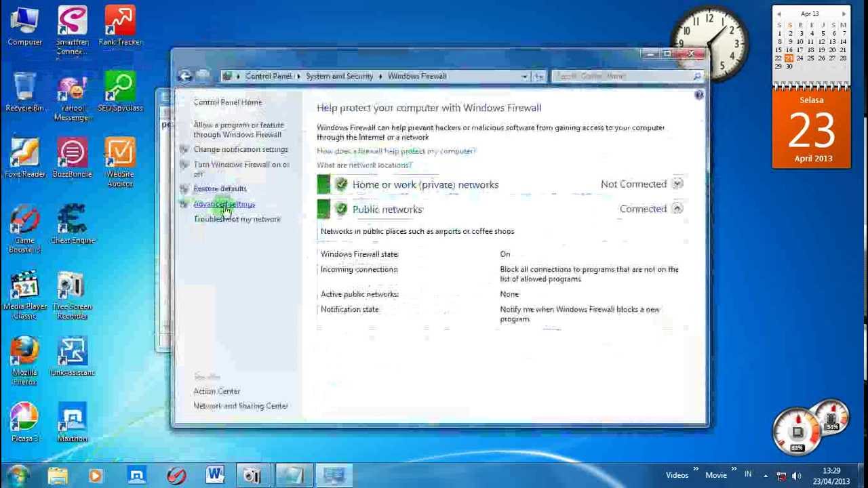Click the volume icon in system tray
The width and height of the screenshot is (868, 488).
point(796,476)
